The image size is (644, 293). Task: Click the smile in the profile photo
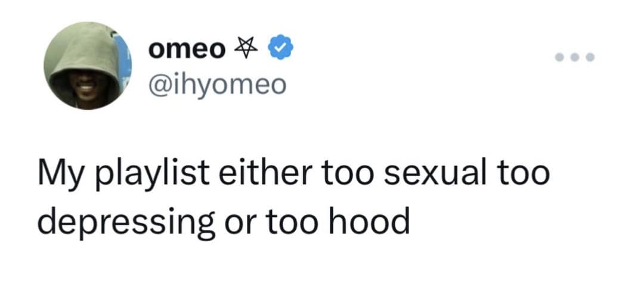(88, 89)
